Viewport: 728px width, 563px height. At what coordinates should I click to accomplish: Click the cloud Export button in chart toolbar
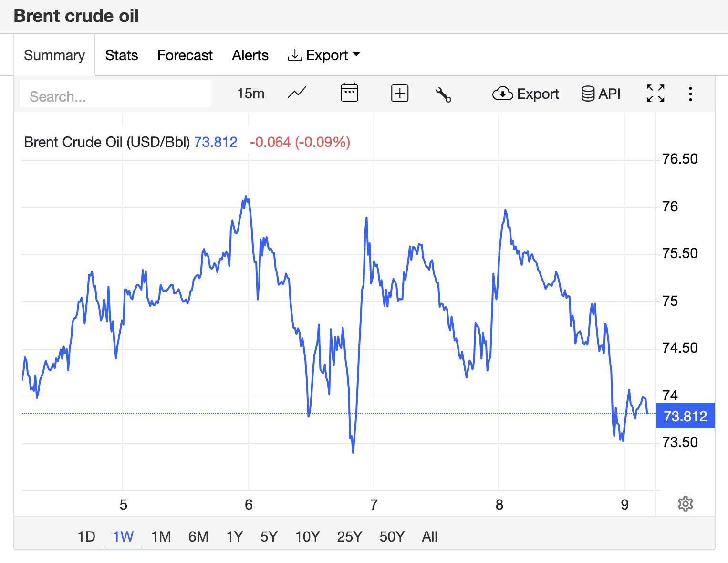pyautogui.click(x=525, y=94)
